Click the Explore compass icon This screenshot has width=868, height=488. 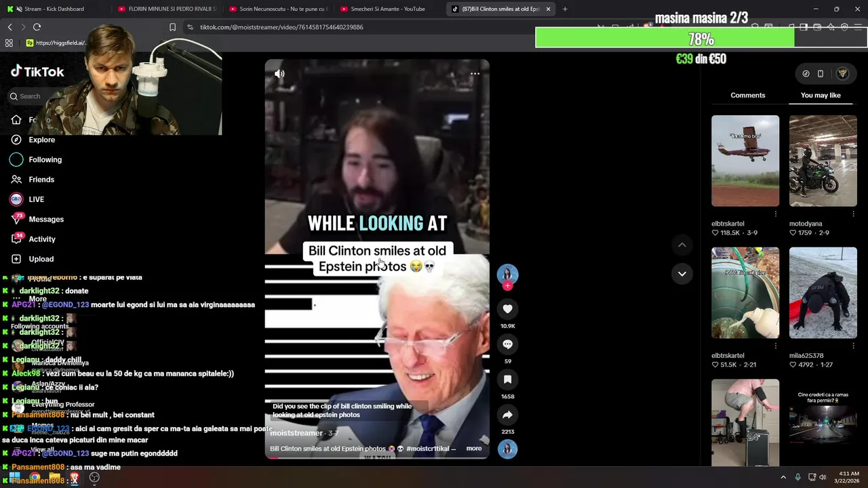point(16,140)
